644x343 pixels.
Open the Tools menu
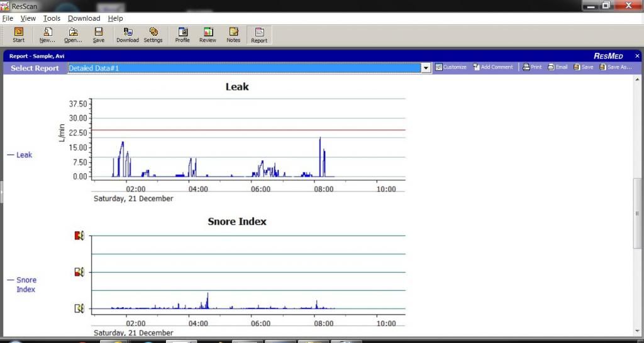pos(52,18)
